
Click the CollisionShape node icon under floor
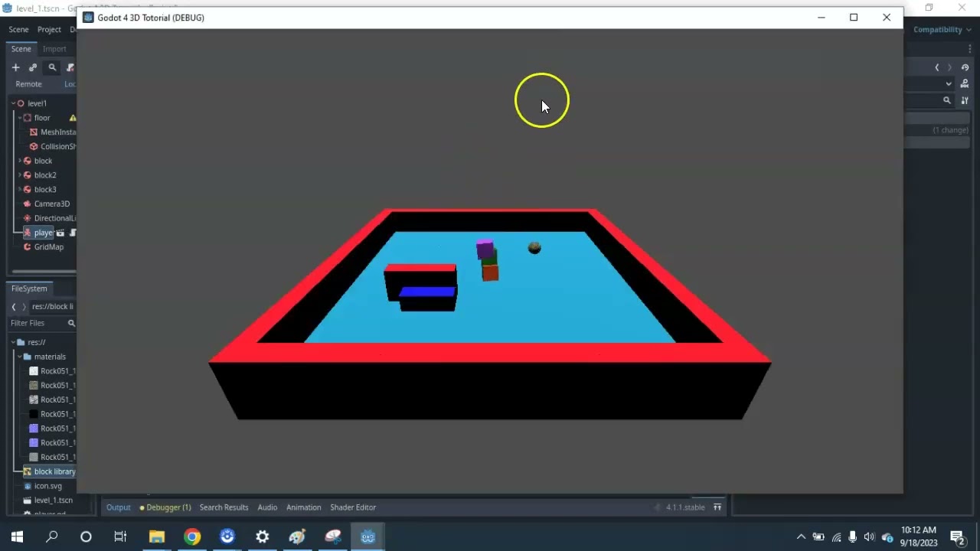[34, 146]
